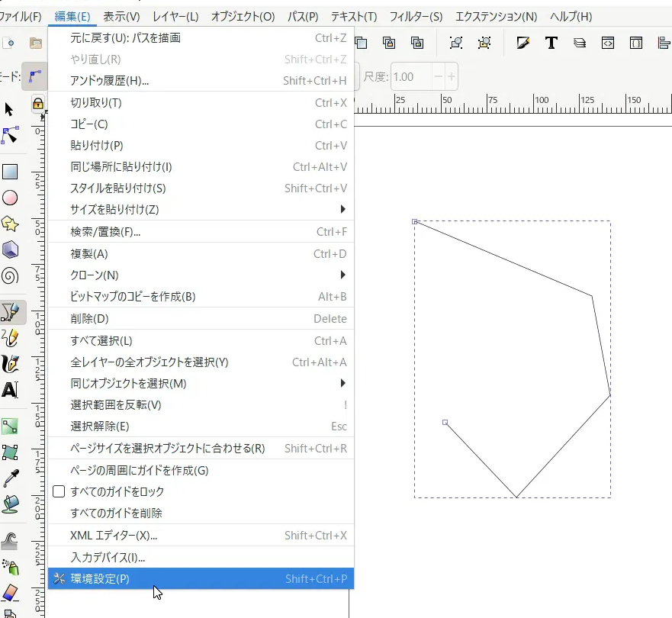The image size is (672, 618).
Task: Click the 尺度 value input field
Action: [x=410, y=77]
